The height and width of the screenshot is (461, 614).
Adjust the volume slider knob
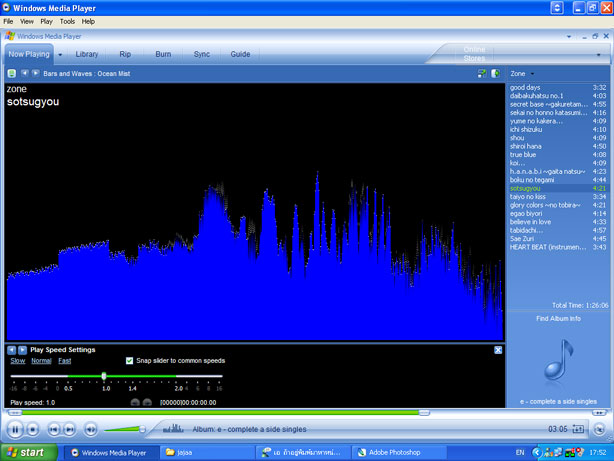[143, 429]
